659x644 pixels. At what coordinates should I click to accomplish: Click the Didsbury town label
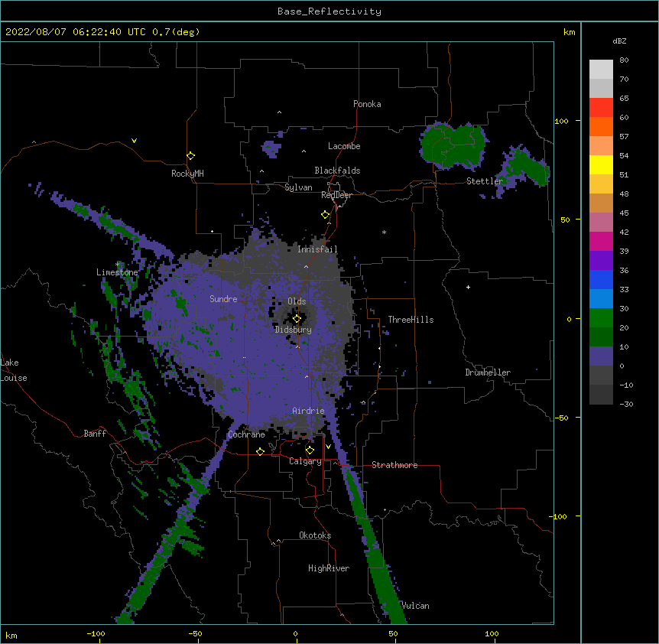tap(294, 330)
